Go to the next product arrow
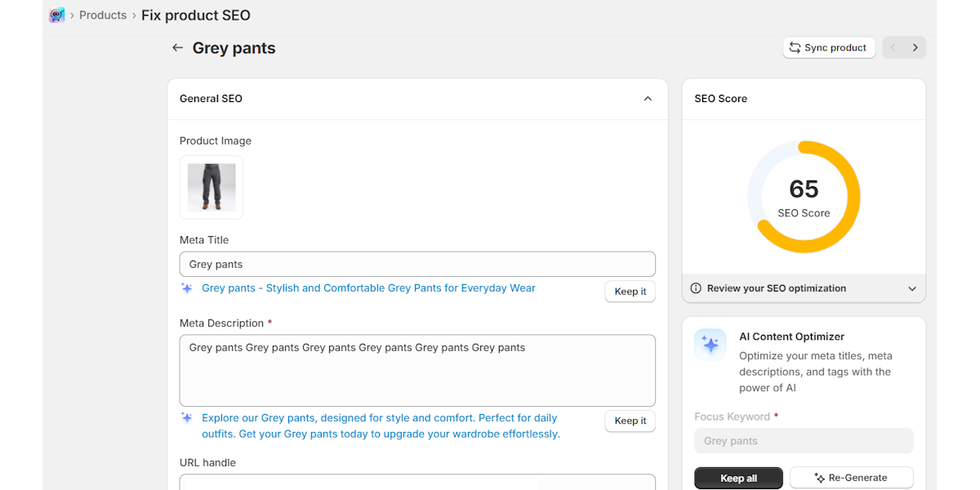The height and width of the screenshot is (490, 980). 915,48
